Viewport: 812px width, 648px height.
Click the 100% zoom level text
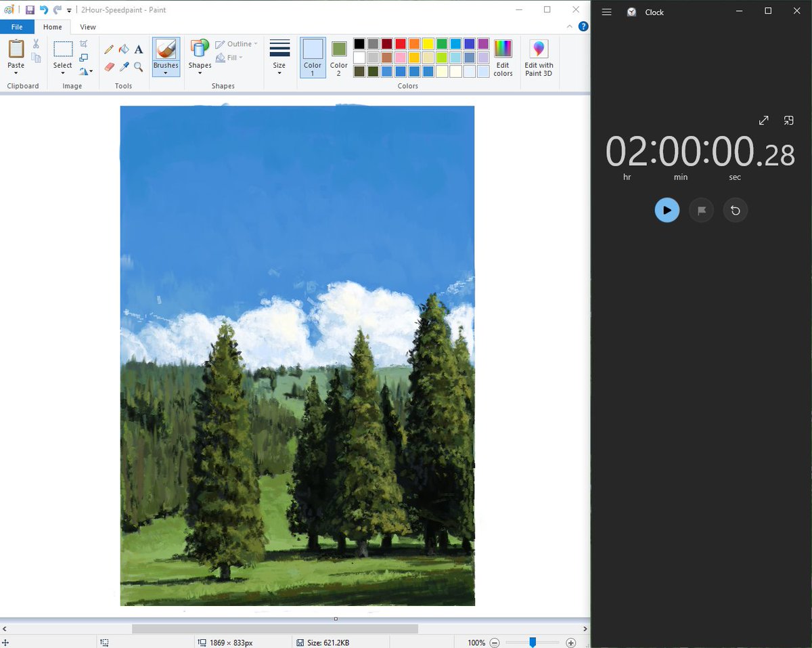476,643
